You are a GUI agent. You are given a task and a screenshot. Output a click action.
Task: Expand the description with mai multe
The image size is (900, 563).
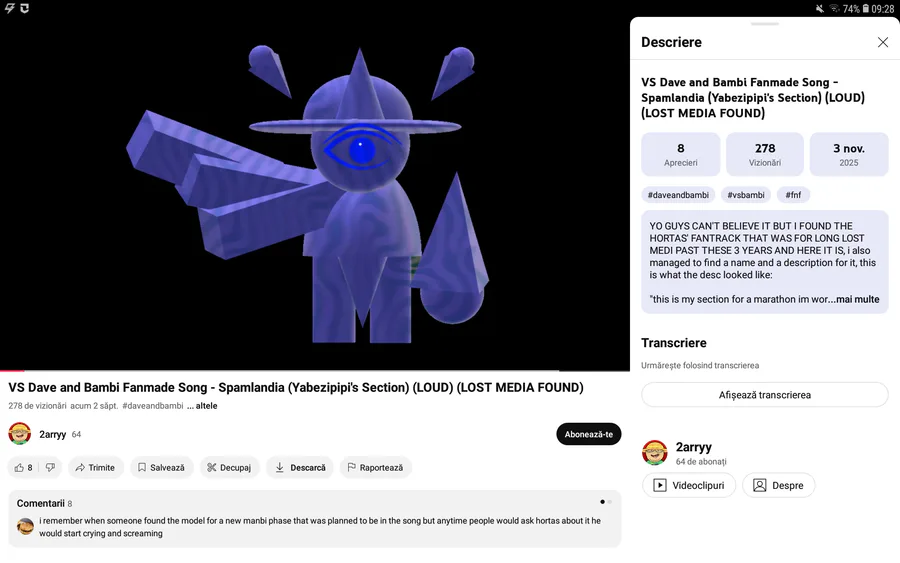pyautogui.click(x=858, y=300)
